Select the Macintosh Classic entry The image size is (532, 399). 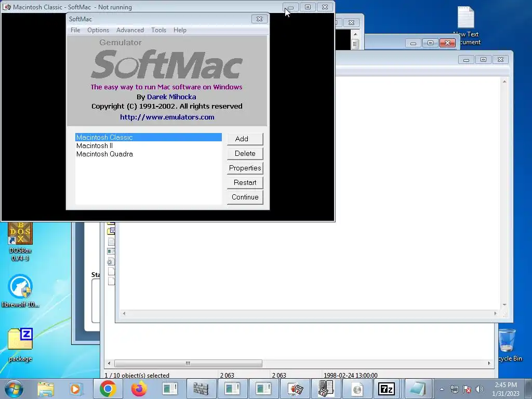click(x=148, y=137)
